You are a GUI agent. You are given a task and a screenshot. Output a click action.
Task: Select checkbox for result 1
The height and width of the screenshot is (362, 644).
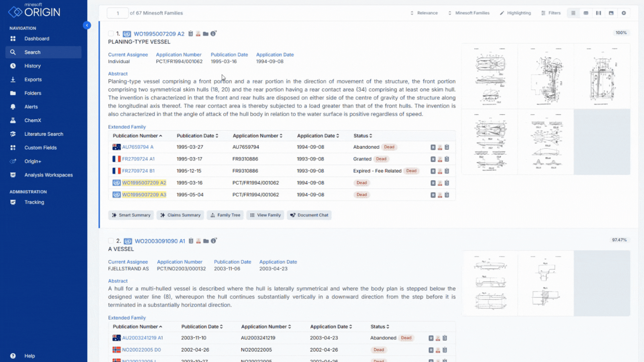click(x=111, y=34)
